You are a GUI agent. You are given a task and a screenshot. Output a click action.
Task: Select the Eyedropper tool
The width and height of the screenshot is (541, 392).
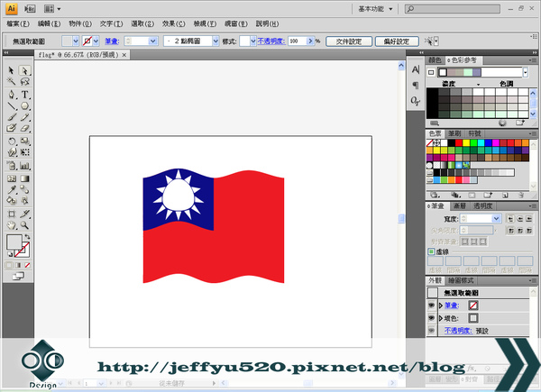[11, 189]
